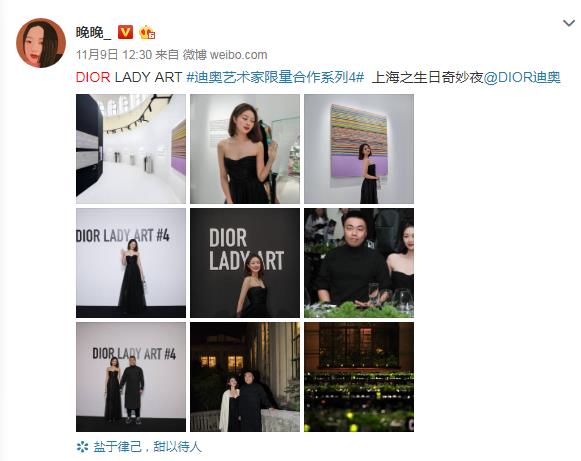Click the 微博 weibo.com source link
This screenshot has width=581, height=461.
225,55
